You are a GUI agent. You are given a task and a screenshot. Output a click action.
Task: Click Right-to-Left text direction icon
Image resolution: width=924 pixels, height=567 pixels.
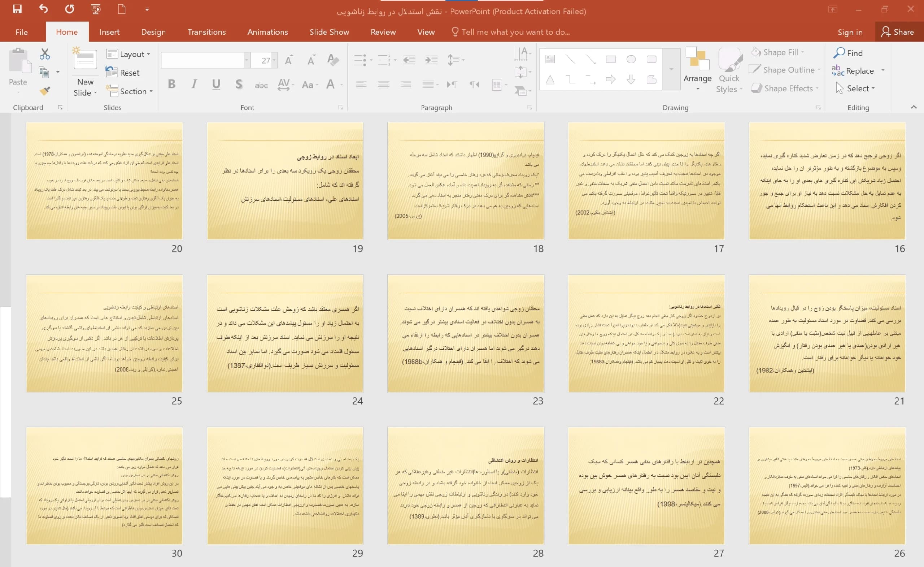(x=474, y=85)
